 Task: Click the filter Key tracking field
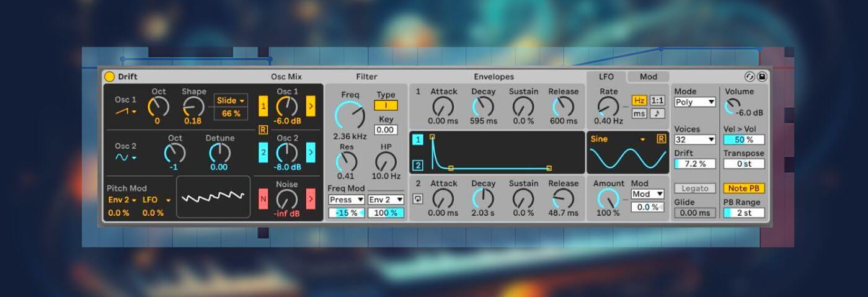click(386, 130)
